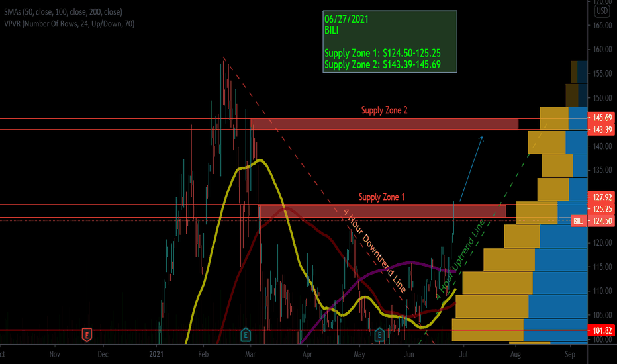Click the Sep label on time axis
The width and height of the screenshot is (617, 364).
(x=570, y=354)
